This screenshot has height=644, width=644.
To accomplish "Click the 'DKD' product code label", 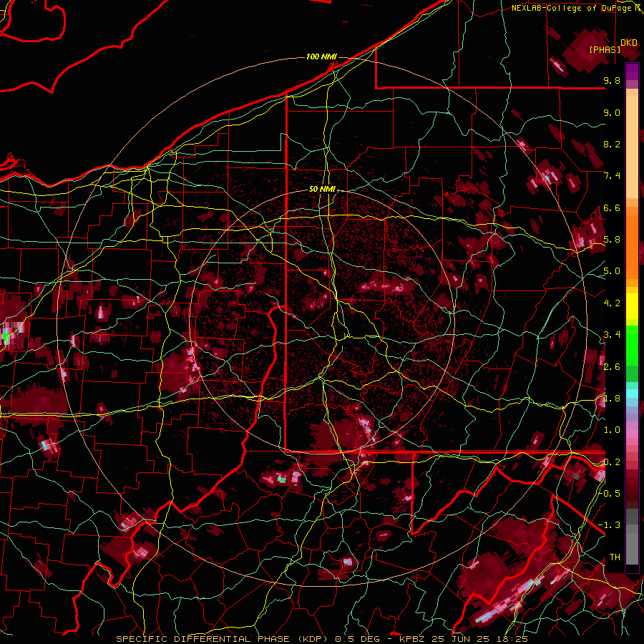I will (629, 43).
